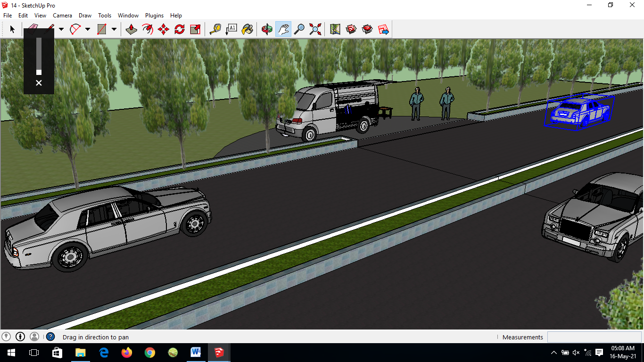Choose the Rotate tool

[180, 29]
